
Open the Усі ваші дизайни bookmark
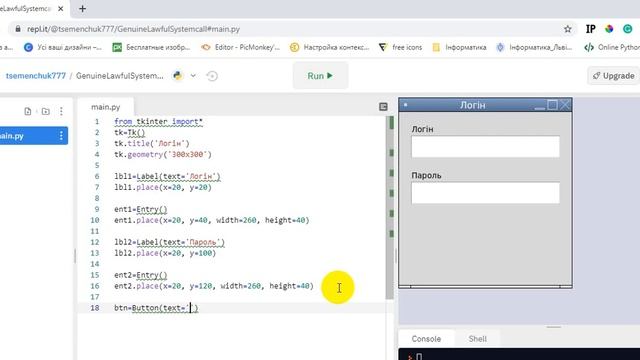[63, 47]
